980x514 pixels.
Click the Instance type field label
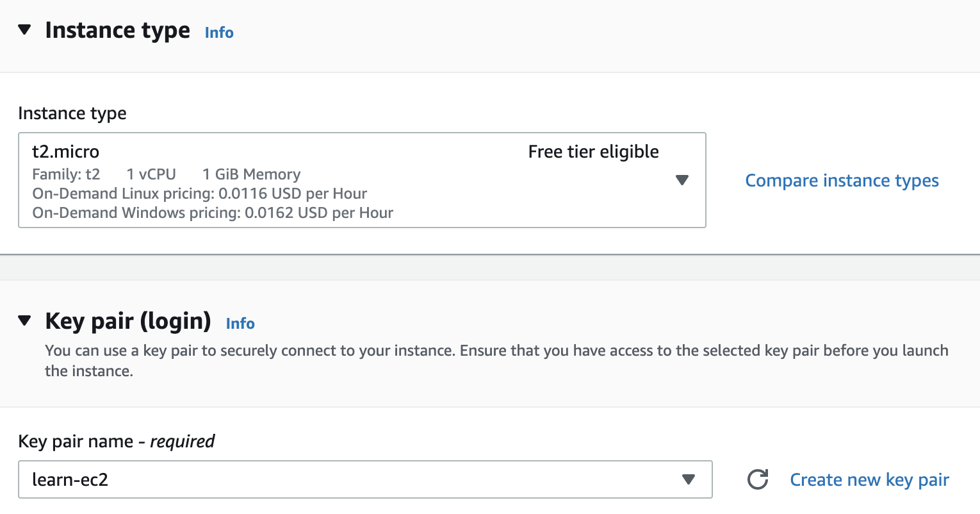72,113
